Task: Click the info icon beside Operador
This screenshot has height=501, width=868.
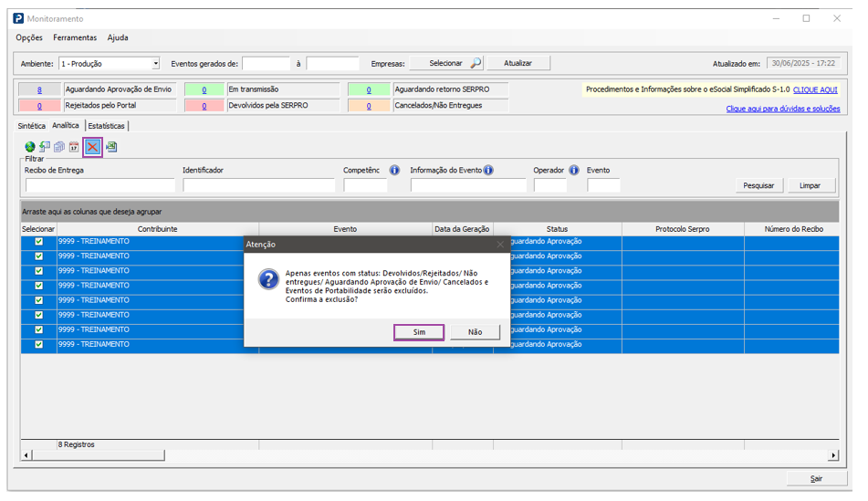Action: [x=573, y=170]
